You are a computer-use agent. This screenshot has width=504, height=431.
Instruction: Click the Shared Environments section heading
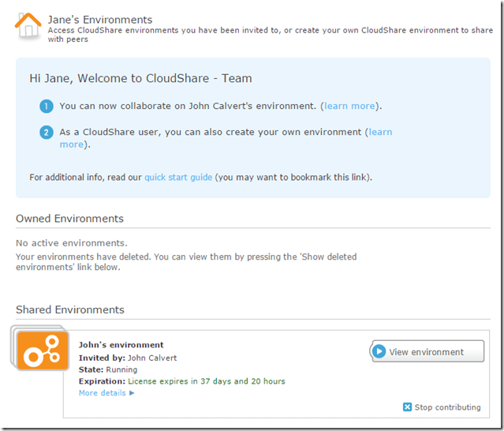70,309
